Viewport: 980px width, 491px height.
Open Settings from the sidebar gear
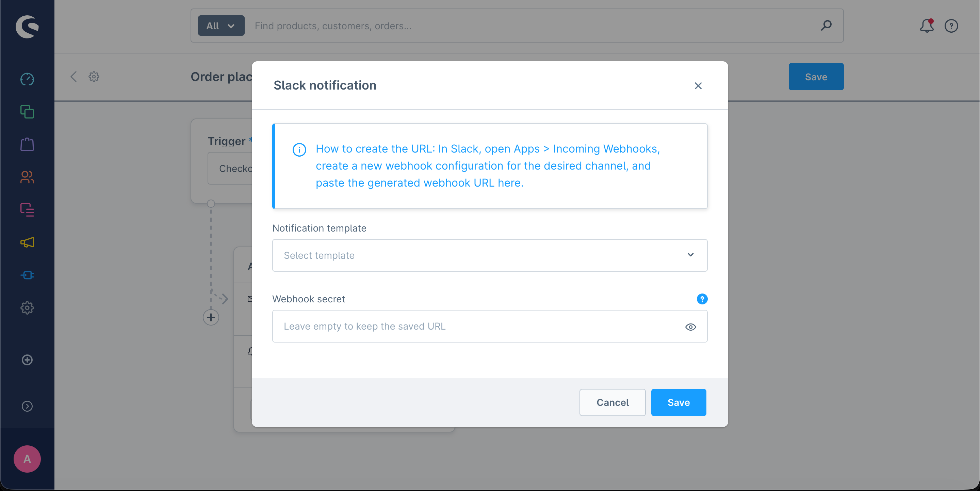tap(27, 308)
